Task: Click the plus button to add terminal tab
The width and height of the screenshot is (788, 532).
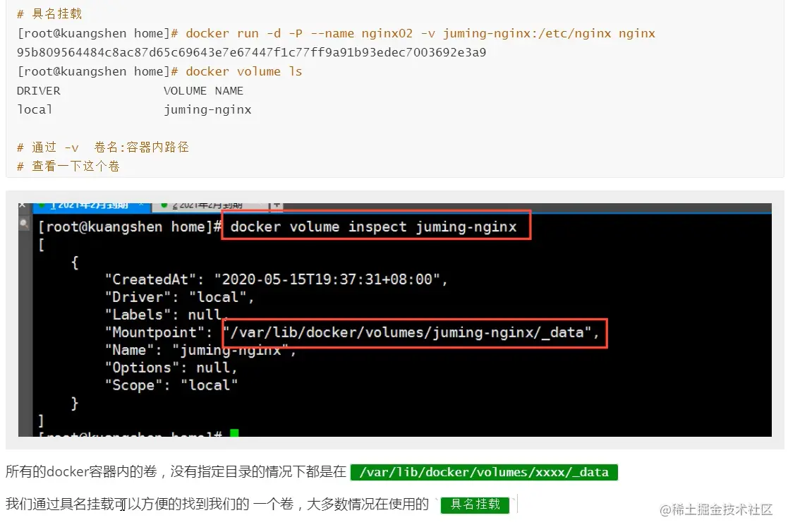Action: [277, 205]
